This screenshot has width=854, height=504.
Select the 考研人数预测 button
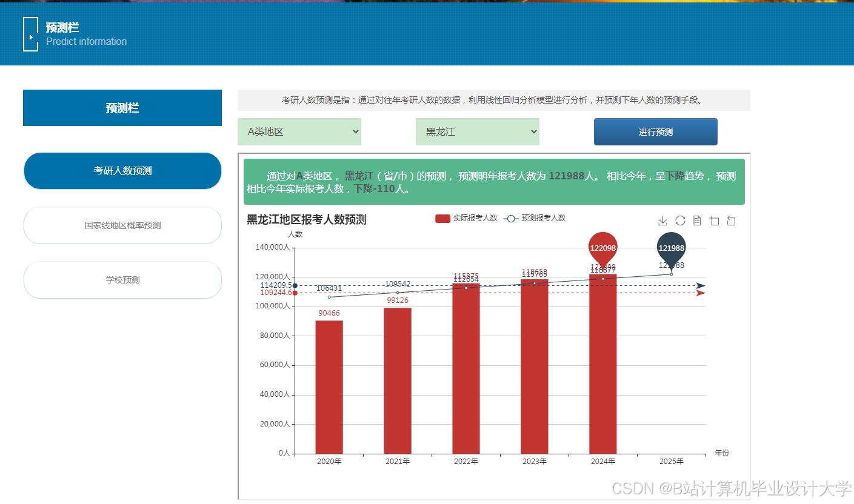[122, 171]
